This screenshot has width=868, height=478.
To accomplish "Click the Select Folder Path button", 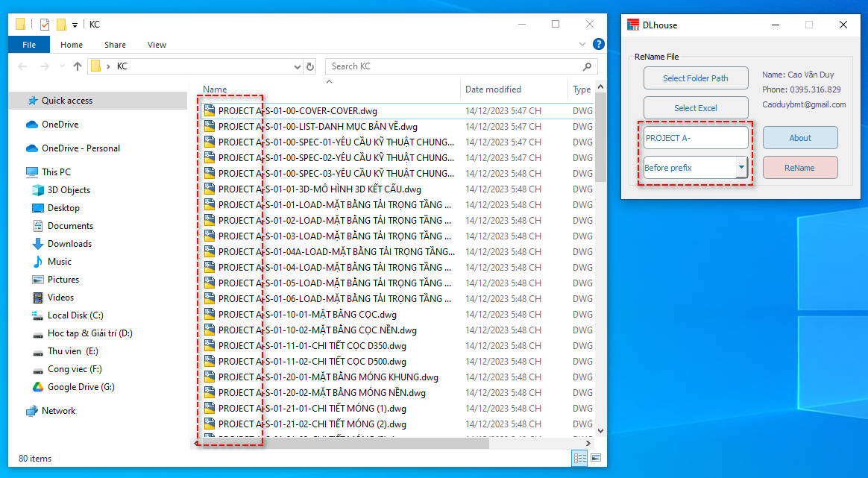I will click(x=695, y=78).
